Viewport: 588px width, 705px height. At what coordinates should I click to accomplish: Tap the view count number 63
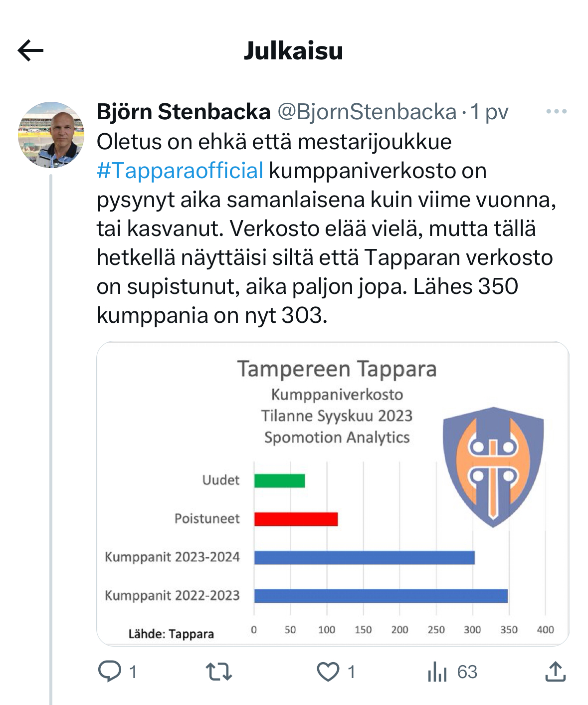(467, 672)
